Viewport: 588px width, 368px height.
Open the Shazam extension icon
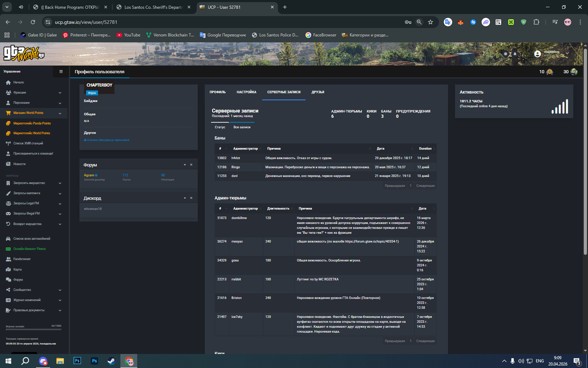(x=473, y=22)
